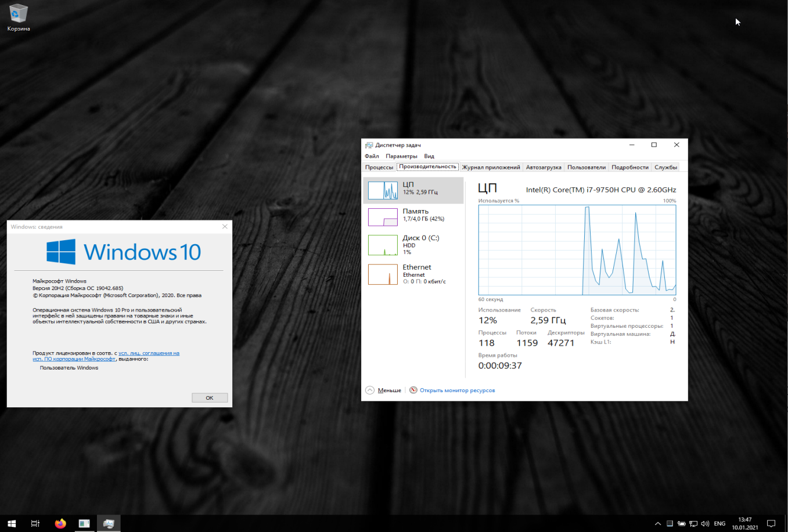Screen dimensions: 788x532
Task: Switch to the Производительность tab
Action: pyautogui.click(x=428, y=167)
